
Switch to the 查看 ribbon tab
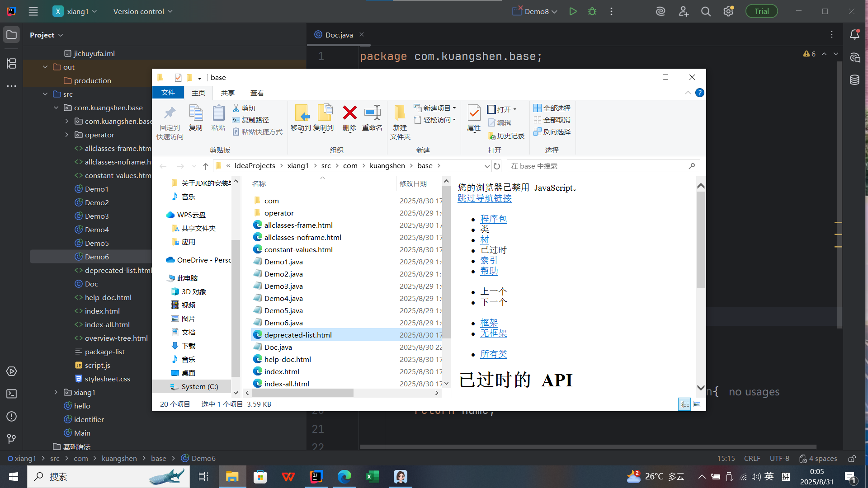(x=257, y=93)
